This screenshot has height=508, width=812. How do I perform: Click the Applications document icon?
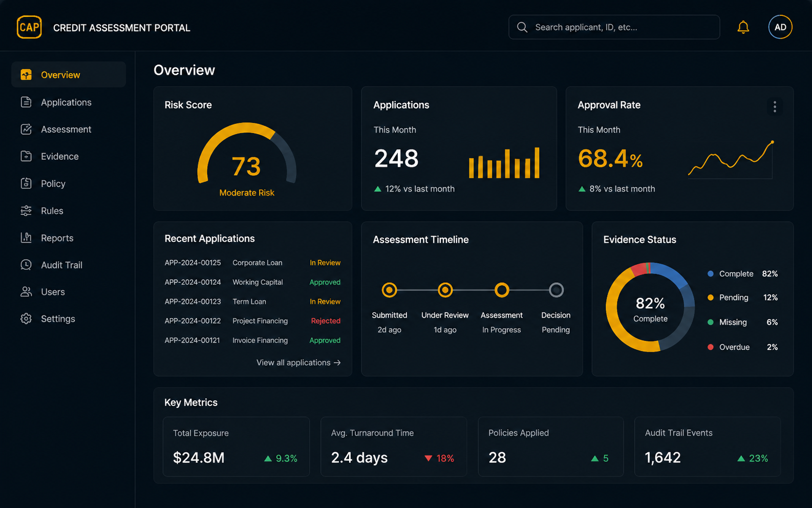(x=26, y=102)
